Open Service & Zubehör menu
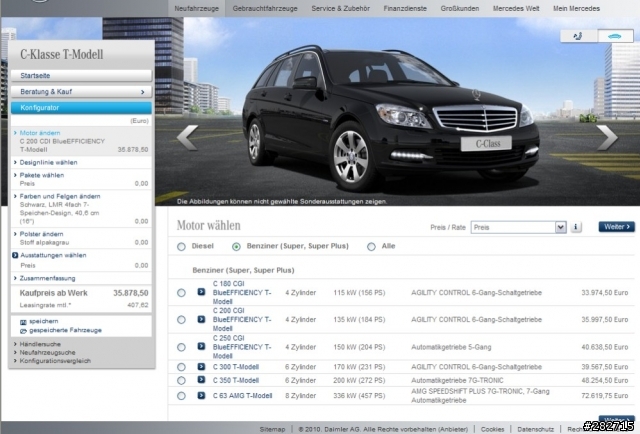 (x=340, y=9)
